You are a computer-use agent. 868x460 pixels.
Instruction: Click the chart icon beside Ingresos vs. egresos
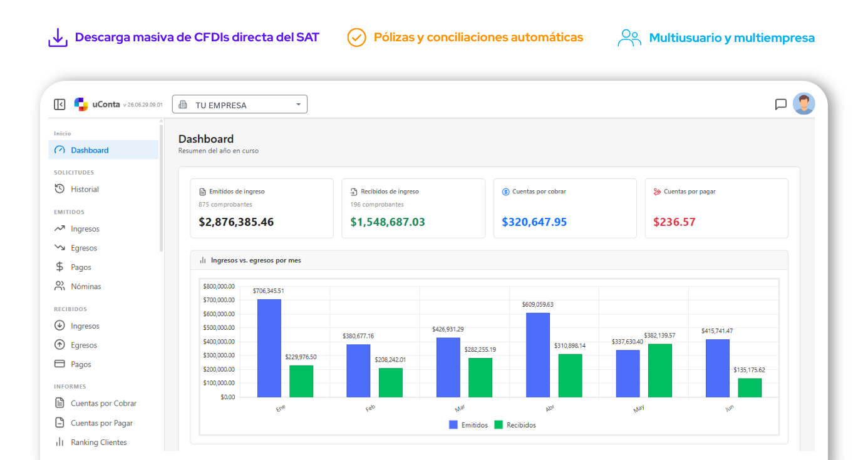click(x=203, y=260)
